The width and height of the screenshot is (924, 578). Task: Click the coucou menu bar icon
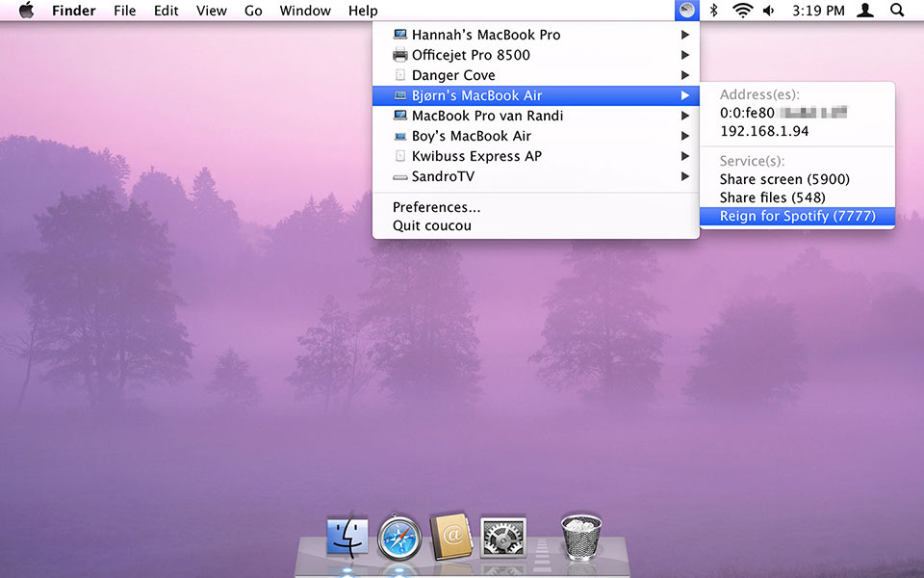tap(686, 10)
